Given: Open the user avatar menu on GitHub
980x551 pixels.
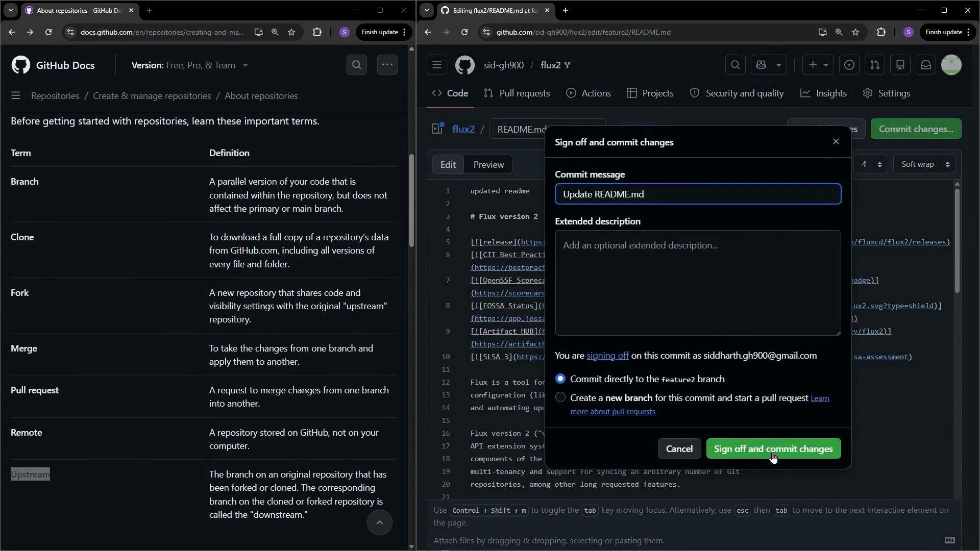Looking at the screenshot, I should [x=951, y=65].
